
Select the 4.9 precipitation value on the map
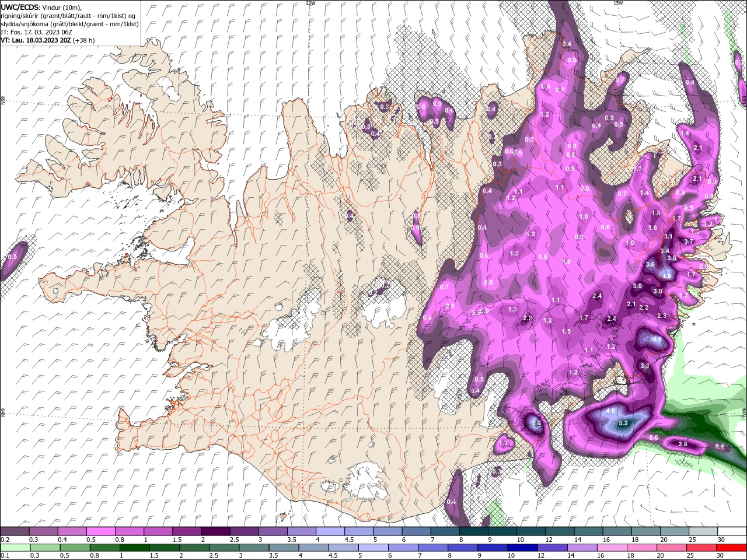[x=667, y=275]
